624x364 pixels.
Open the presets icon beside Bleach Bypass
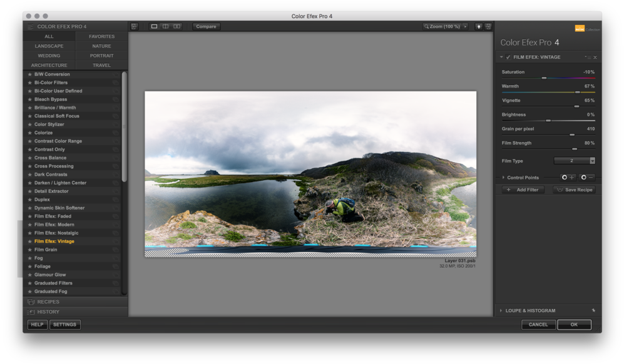(x=116, y=99)
